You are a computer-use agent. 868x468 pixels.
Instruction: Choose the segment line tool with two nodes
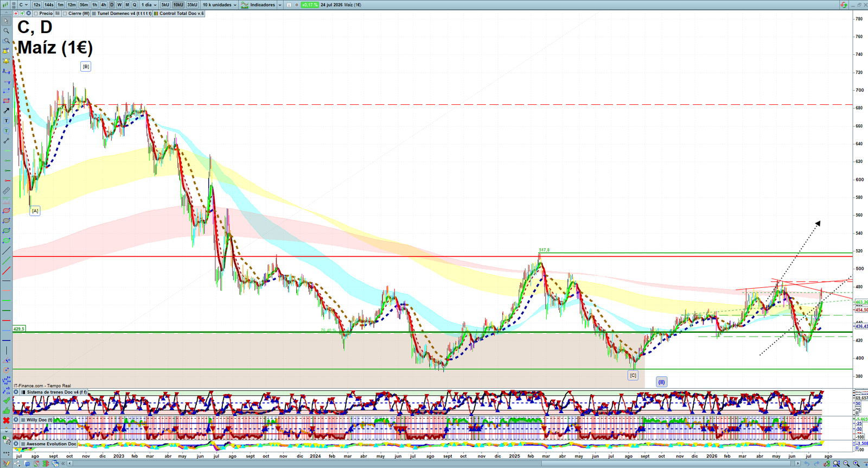coord(6,141)
